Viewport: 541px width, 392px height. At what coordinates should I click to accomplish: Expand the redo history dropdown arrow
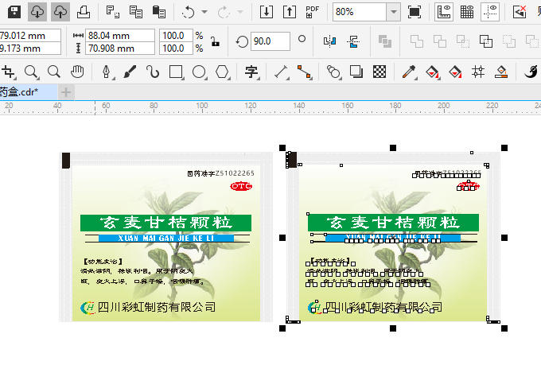240,12
